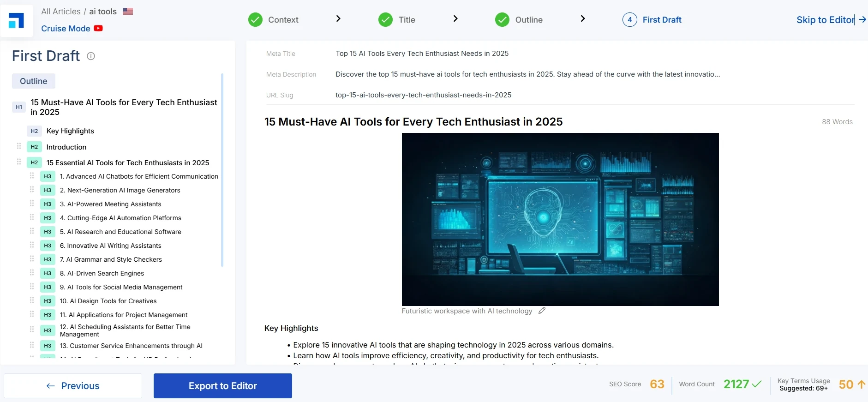
Task: Select outline H1 '15 Must-Have AI Tools' heading
Action: tap(124, 107)
